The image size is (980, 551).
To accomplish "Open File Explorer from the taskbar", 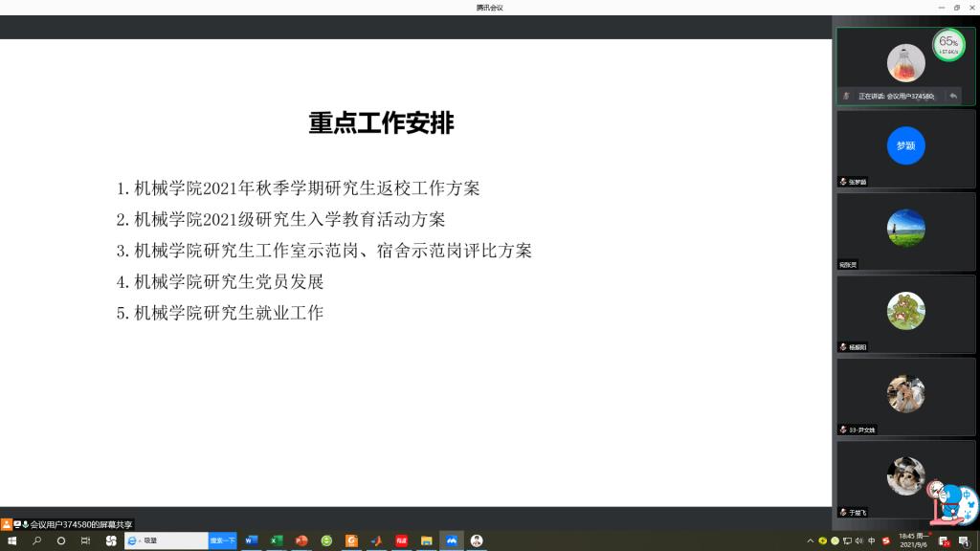I will 429,541.
